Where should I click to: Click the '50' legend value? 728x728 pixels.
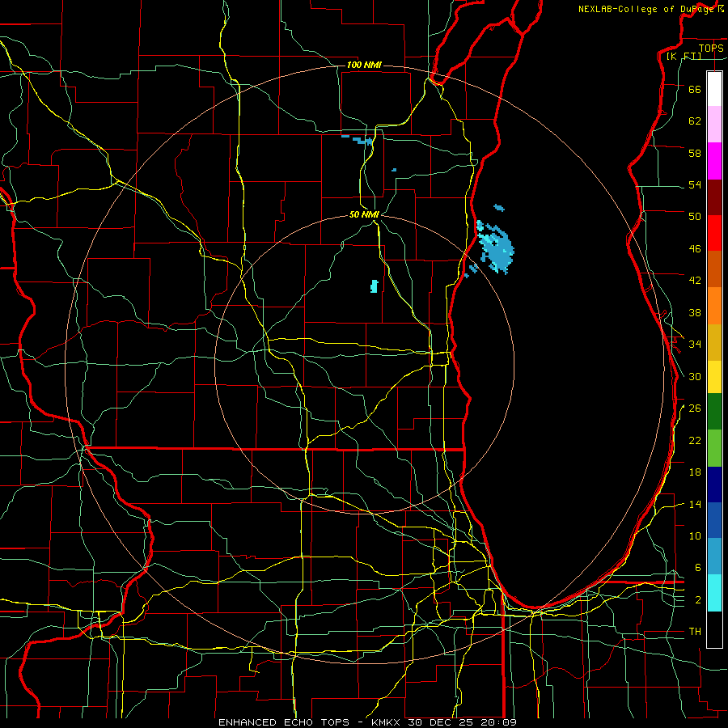tap(695, 217)
